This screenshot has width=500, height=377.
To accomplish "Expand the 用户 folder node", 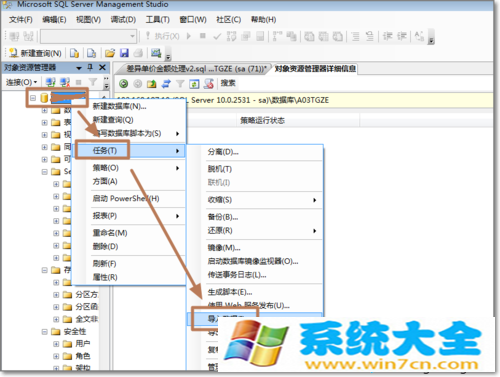I will tap(56, 344).
